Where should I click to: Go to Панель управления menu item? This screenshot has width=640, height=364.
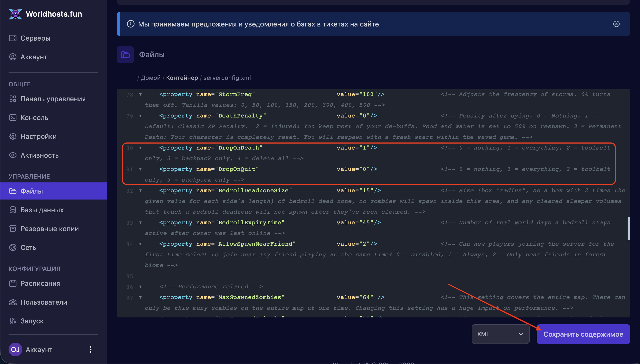click(53, 99)
